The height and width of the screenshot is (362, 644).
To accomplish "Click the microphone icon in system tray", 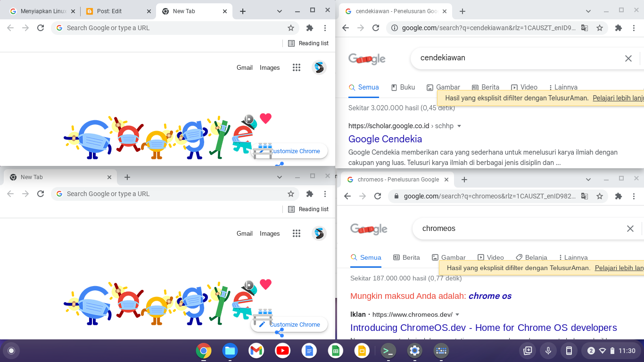I will (x=548, y=351).
